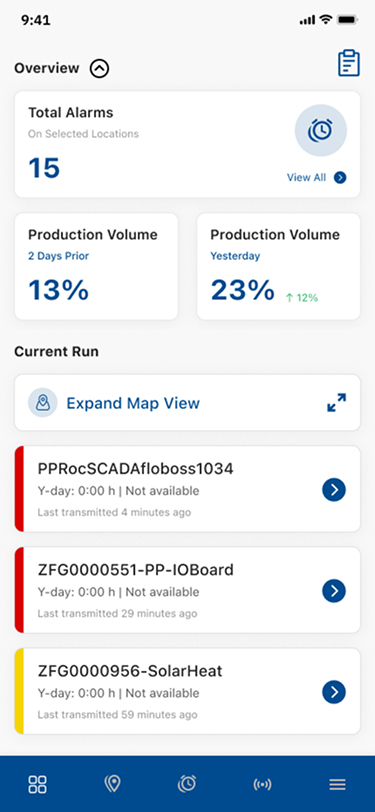Tap the 13% two days prior value
375x812 pixels.
59,290
